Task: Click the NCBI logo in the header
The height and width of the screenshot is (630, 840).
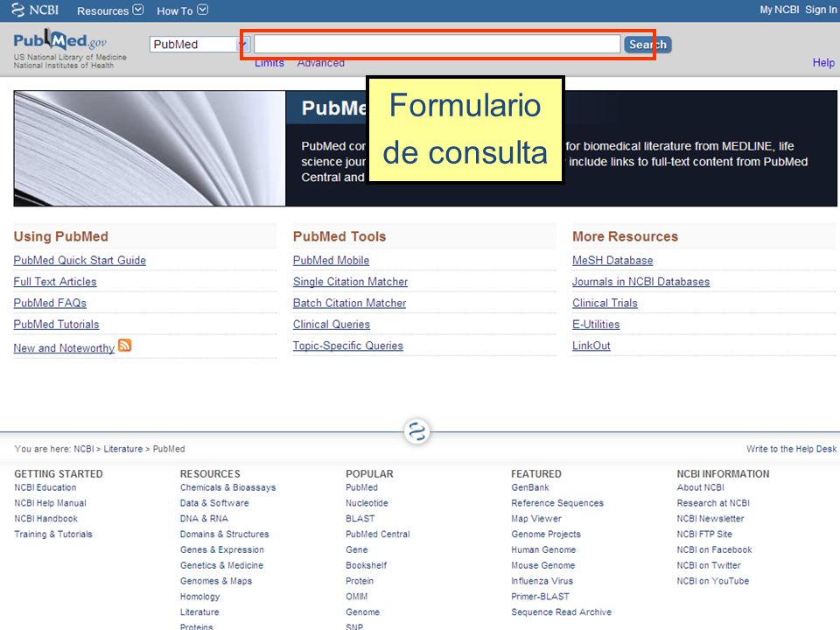Action: [35, 10]
